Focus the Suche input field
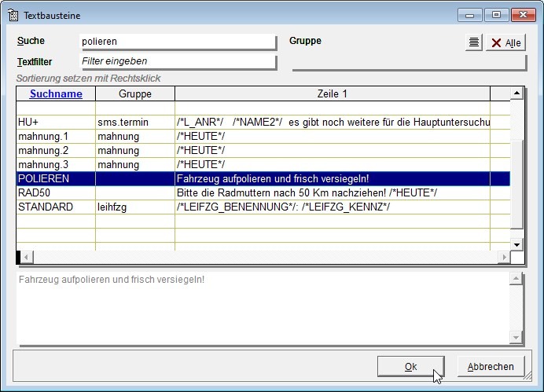Viewport: 544px width, 392px height. pos(178,42)
